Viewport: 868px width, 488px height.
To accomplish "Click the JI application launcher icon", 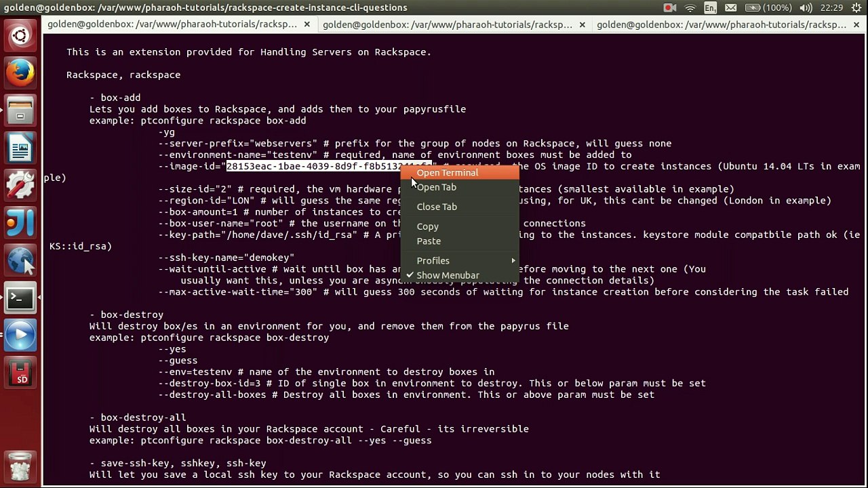I will click(x=20, y=223).
